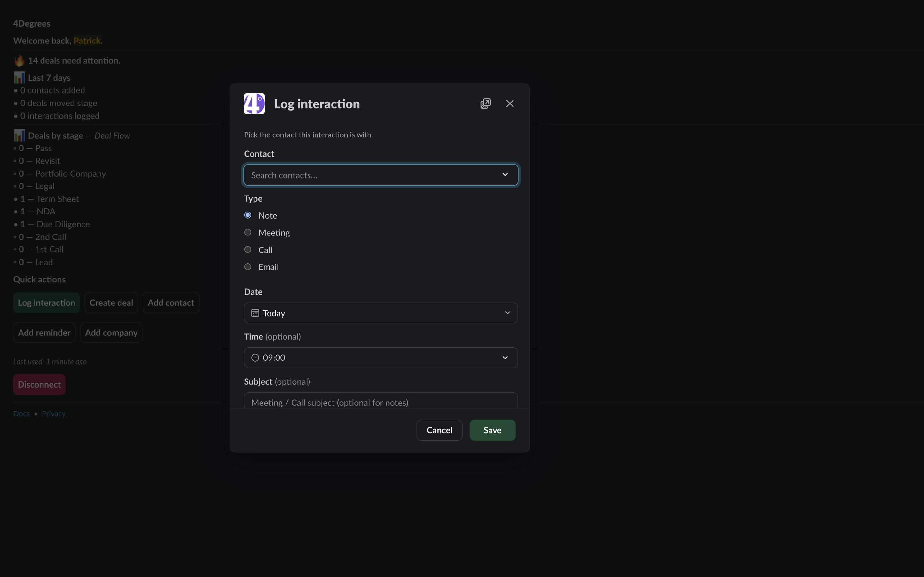This screenshot has height=577, width=924.
Task: Click the Create deal quick action
Action: click(111, 303)
